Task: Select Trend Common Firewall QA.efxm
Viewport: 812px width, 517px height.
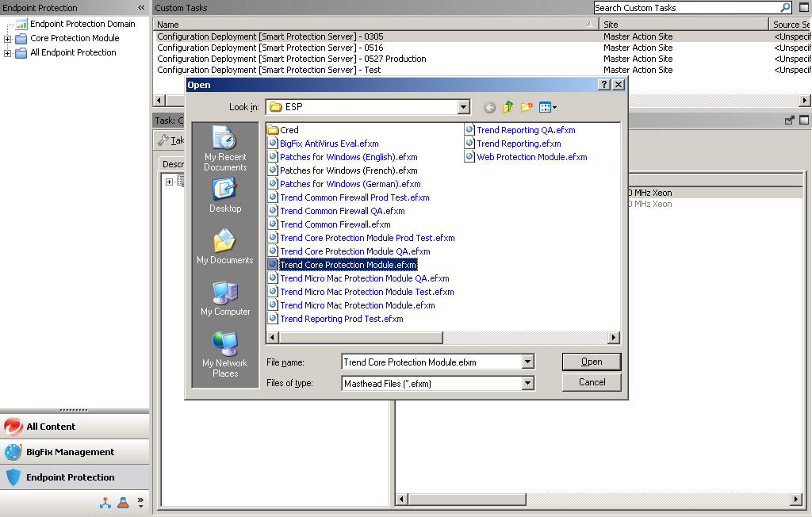Action: click(336, 211)
